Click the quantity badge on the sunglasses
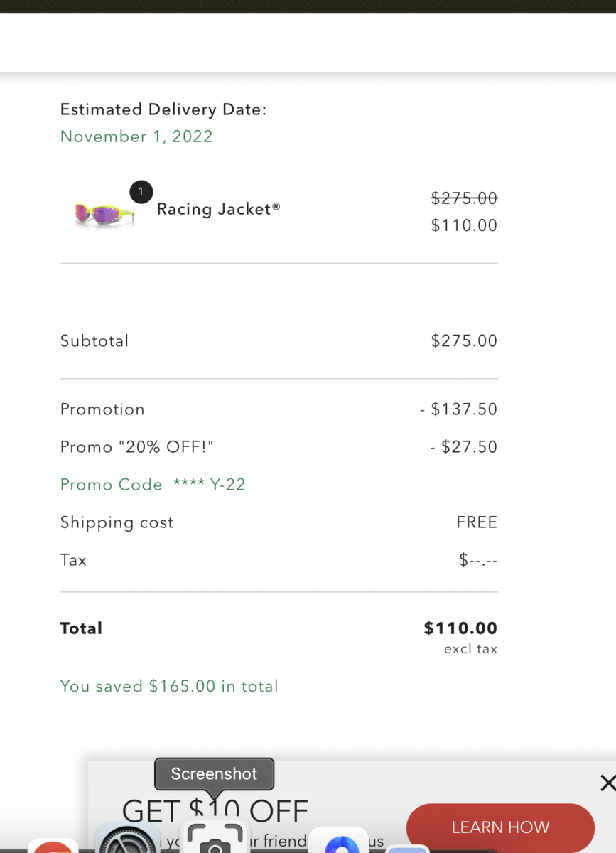 click(141, 192)
